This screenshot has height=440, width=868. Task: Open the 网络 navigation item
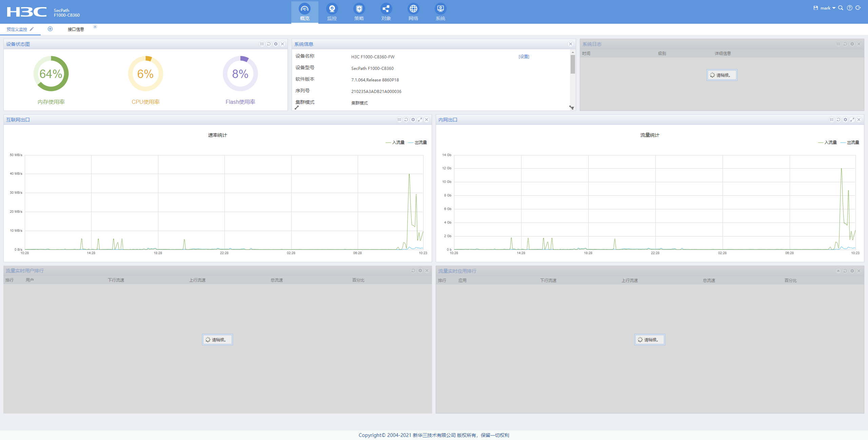pyautogui.click(x=413, y=12)
